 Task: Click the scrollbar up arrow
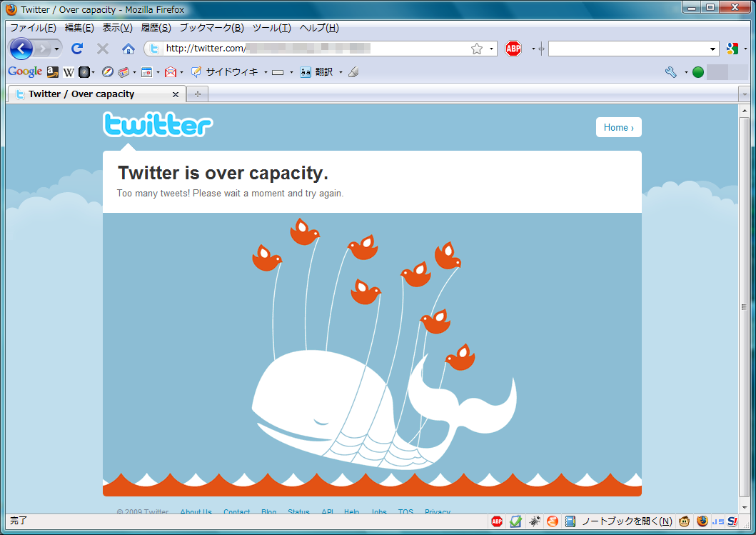point(744,111)
